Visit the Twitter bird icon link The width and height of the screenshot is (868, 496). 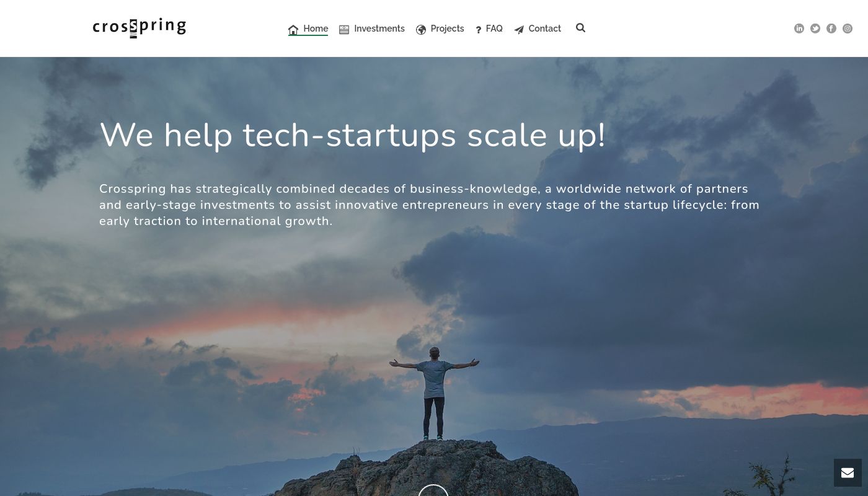[815, 29]
